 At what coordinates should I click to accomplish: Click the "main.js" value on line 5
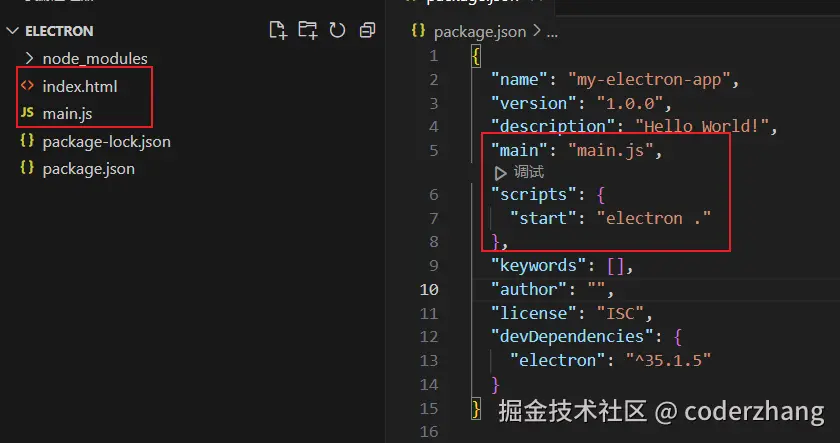(x=611, y=151)
